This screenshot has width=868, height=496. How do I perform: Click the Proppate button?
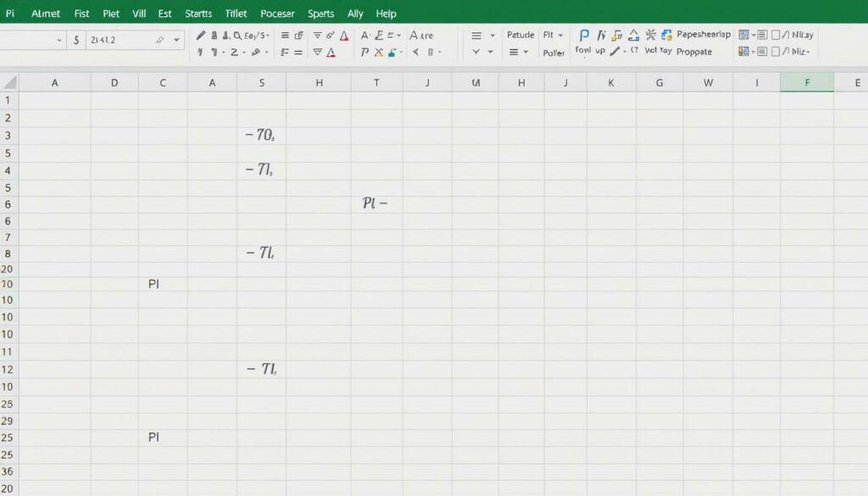pyautogui.click(x=693, y=52)
